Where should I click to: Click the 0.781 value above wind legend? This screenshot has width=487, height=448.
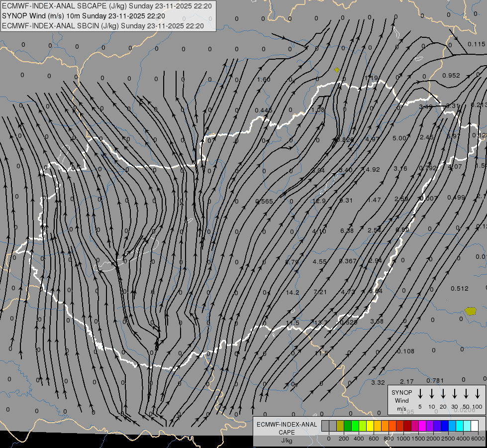(435, 381)
